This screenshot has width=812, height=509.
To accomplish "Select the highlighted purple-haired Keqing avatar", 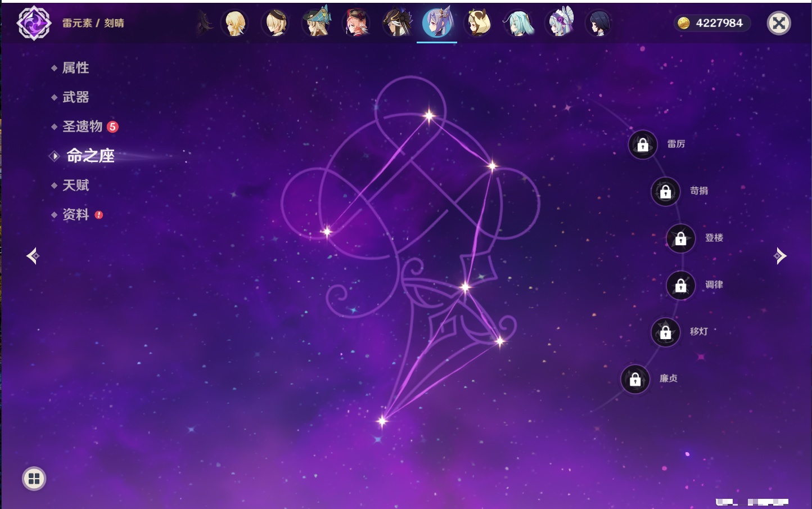I will pos(437,23).
